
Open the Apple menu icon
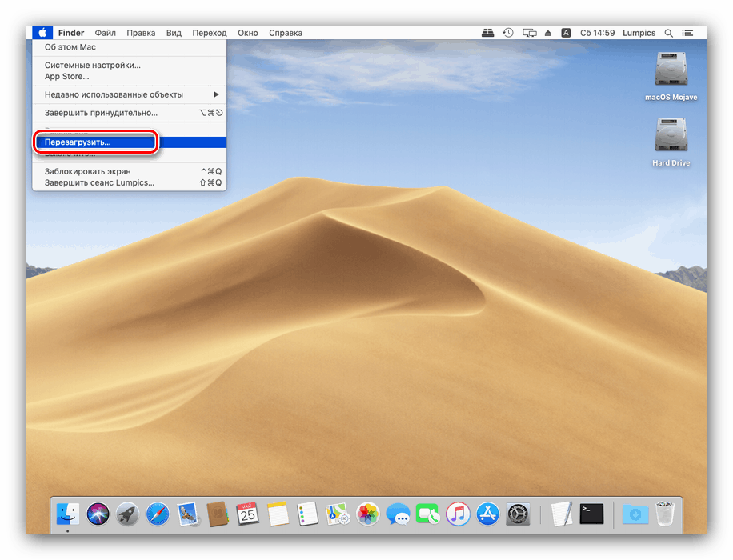[42, 33]
